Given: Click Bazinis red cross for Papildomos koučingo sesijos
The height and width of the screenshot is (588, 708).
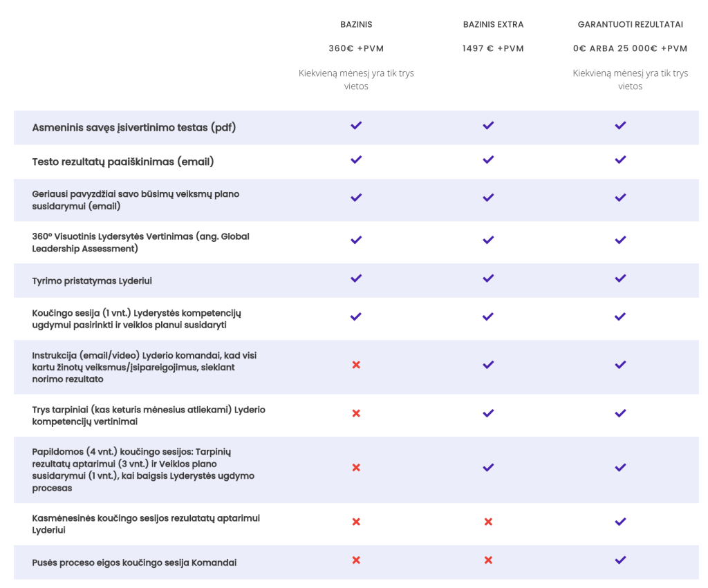Looking at the screenshot, I should pyautogui.click(x=356, y=468).
